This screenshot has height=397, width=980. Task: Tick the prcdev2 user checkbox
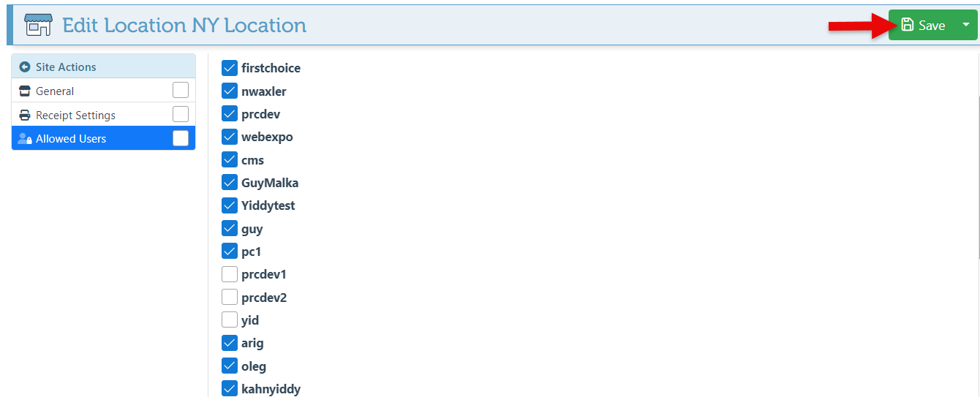[230, 298]
